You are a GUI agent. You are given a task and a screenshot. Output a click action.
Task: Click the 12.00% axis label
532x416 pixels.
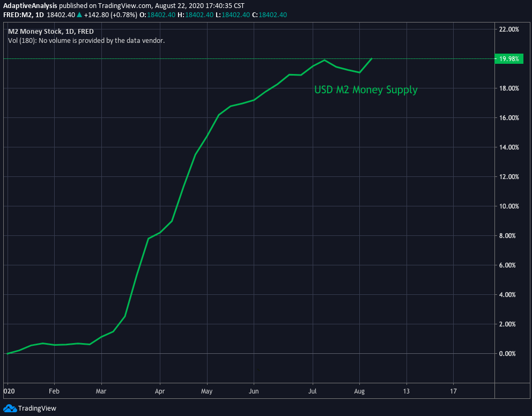(x=509, y=177)
